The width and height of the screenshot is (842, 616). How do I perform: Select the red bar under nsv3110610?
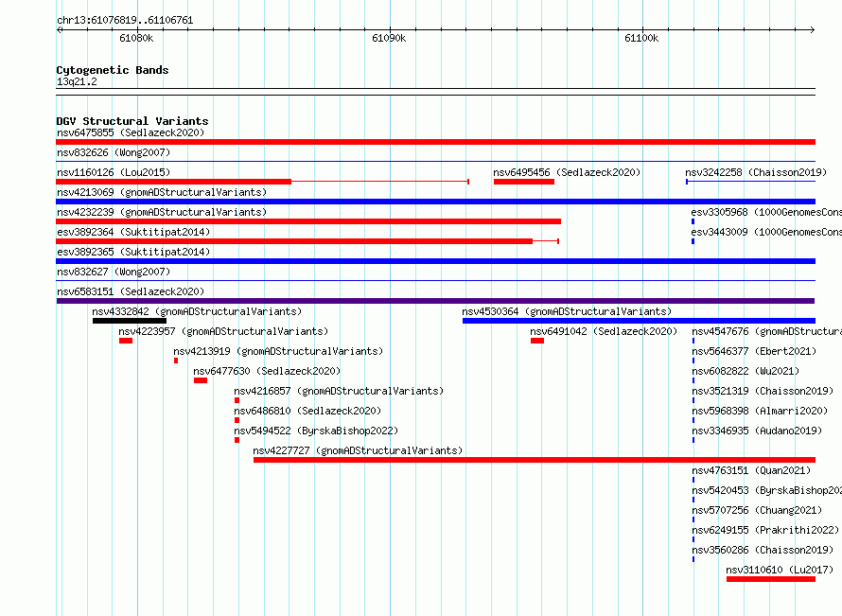pyautogui.click(x=771, y=579)
